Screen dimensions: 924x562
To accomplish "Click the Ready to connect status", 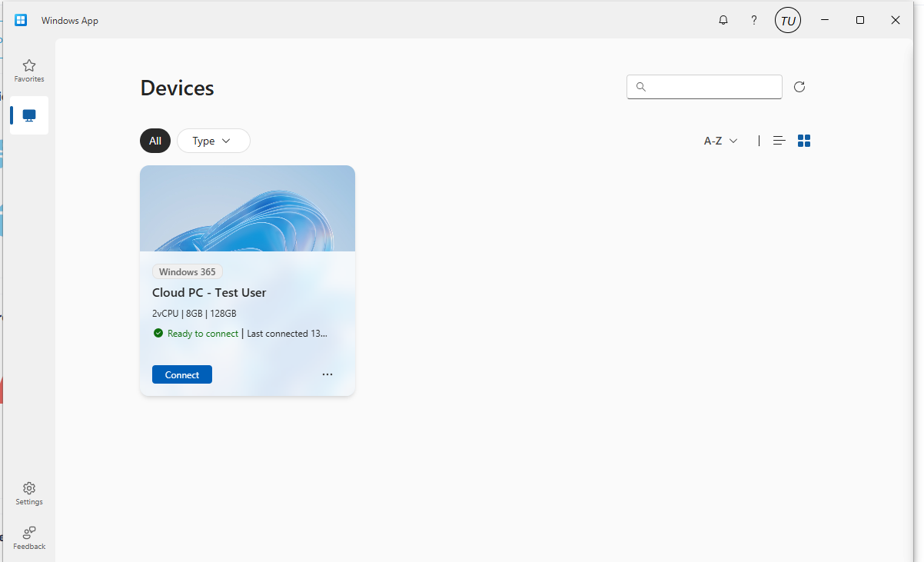I will (x=203, y=334).
